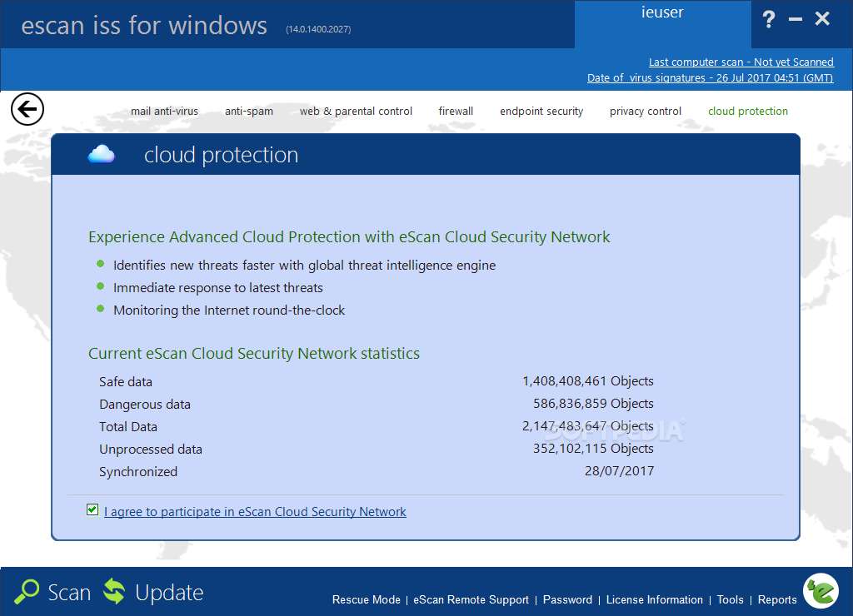Click the Update refresh arrows icon

coord(114,592)
